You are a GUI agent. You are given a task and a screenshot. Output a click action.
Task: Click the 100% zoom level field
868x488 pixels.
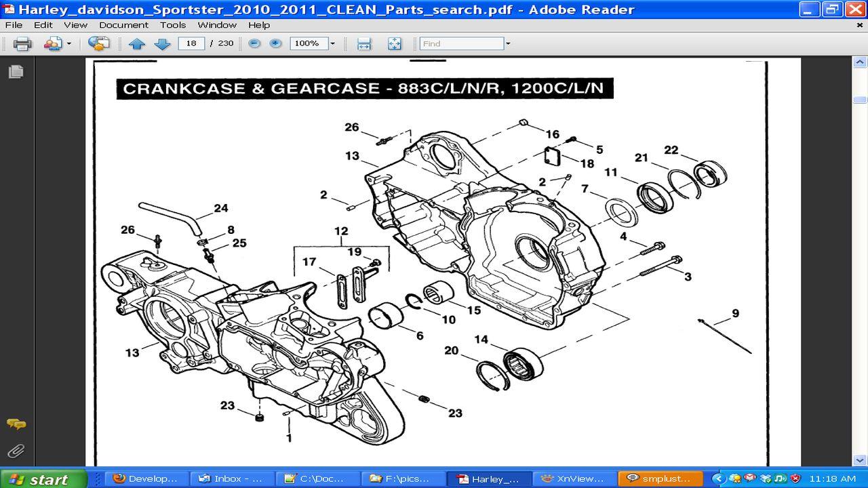pyautogui.click(x=309, y=43)
